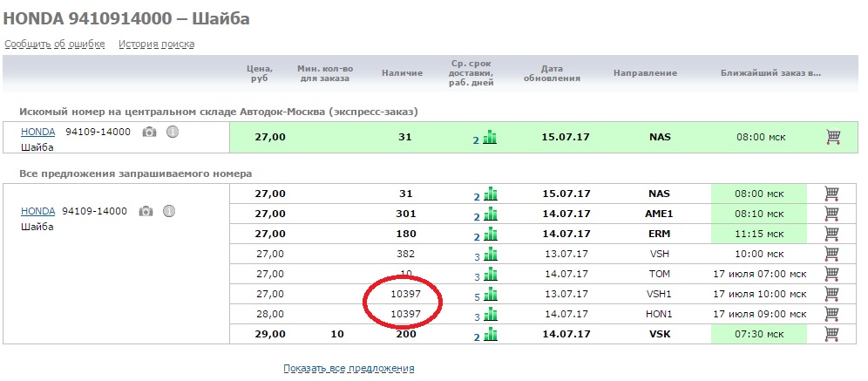Click 'Ближайший заказ в...' column header
Image resolution: width=868 pixels, height=381 pixels.
[x=770, y=73]
